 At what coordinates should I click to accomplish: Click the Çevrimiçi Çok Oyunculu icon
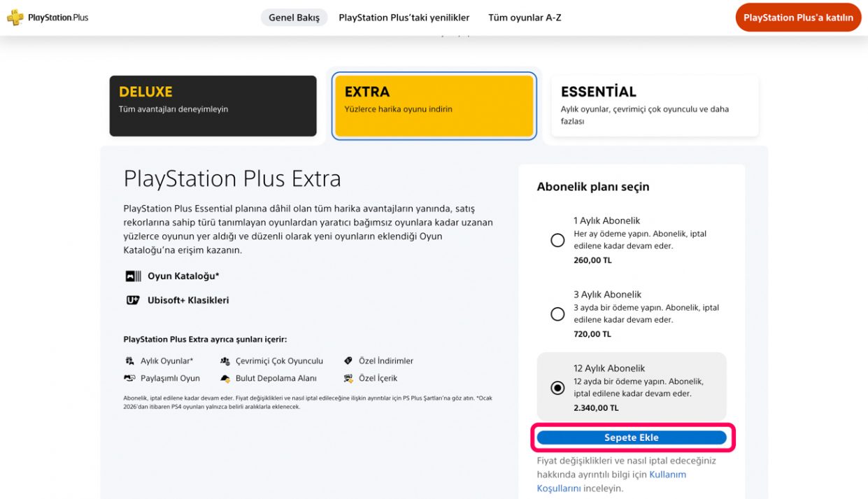point(225,361)
